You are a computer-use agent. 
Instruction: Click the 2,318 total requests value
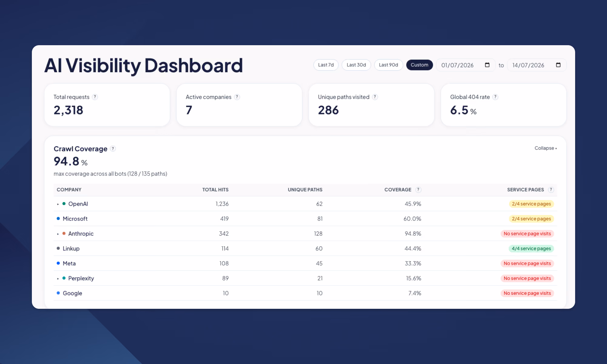click(68, 110)
